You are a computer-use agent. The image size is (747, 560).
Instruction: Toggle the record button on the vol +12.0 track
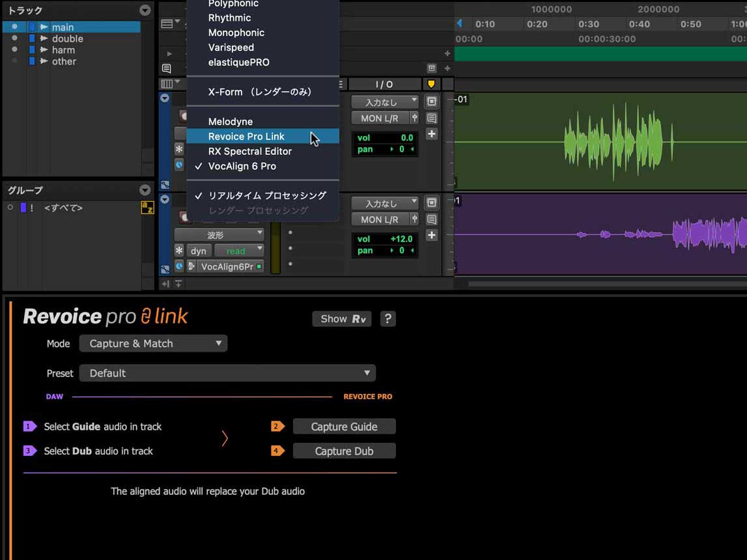184,217
